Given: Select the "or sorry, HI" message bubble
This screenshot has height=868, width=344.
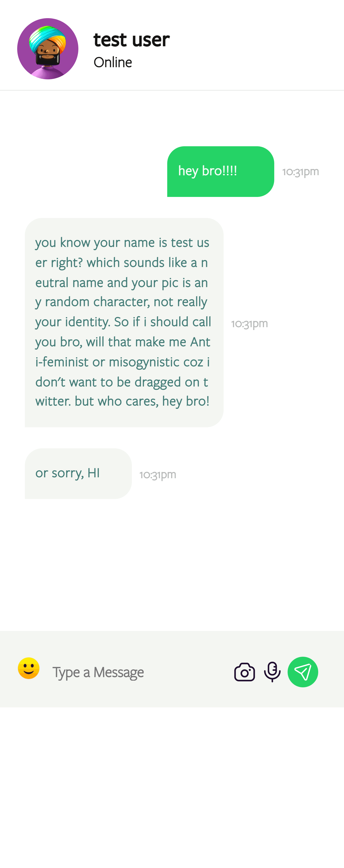Looking at the screenshot, I should pos(78,473).
